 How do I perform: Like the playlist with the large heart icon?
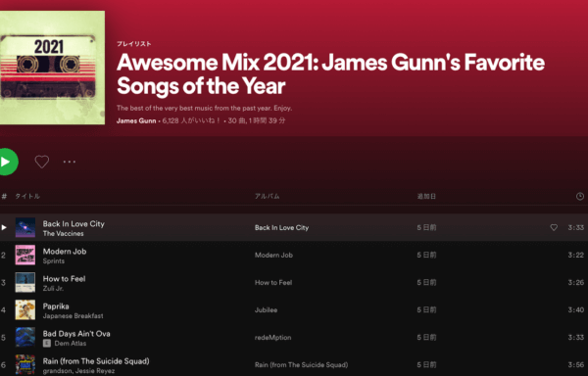41,162
